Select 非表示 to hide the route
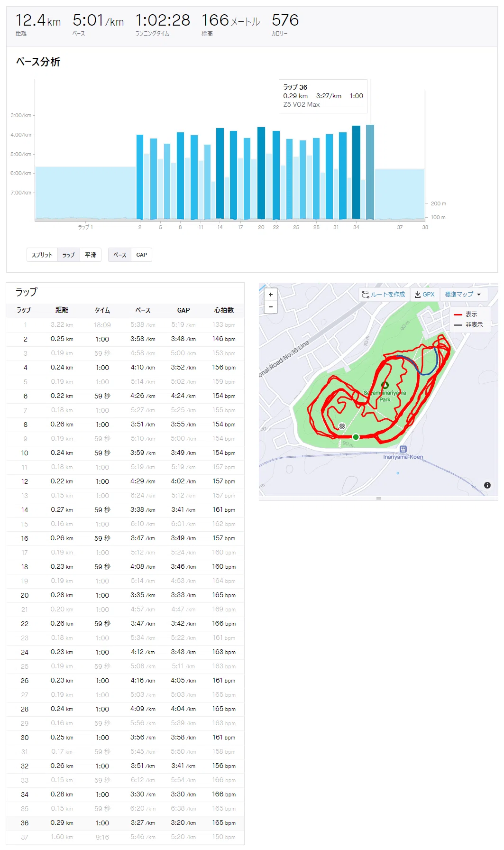504x850 pixels. tap(468, 325)
